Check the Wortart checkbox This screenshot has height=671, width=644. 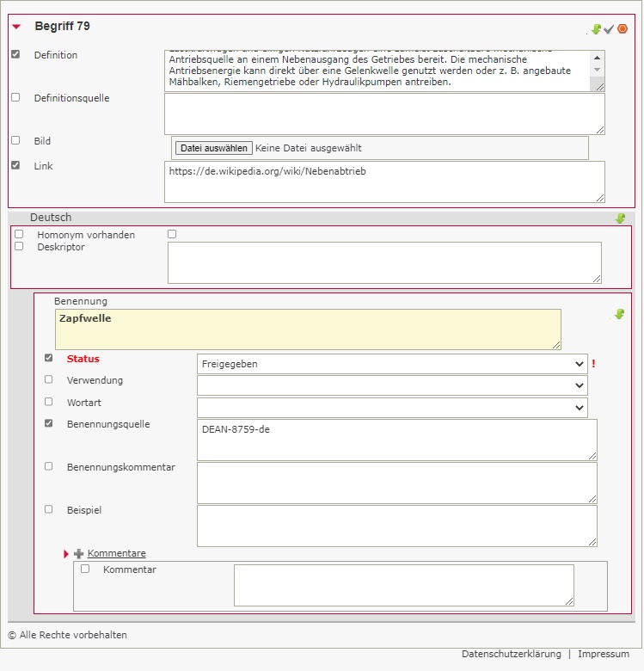pos(49,402)
